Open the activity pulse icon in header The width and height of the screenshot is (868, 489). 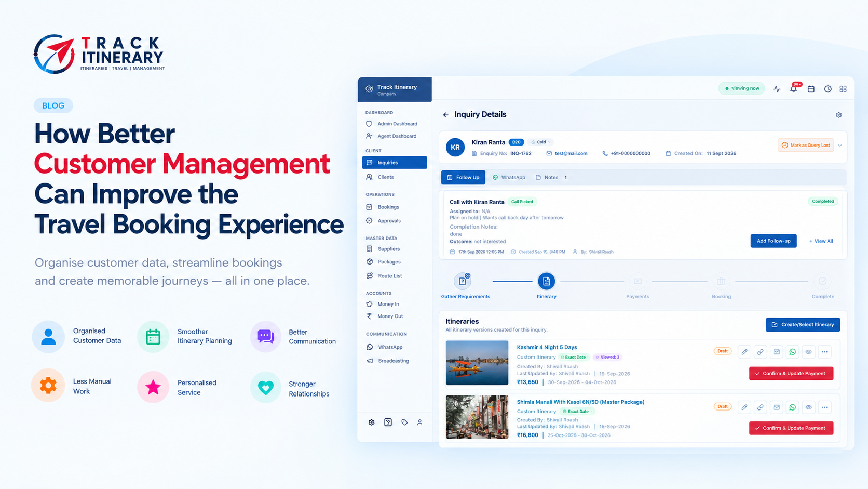(777, 89)
